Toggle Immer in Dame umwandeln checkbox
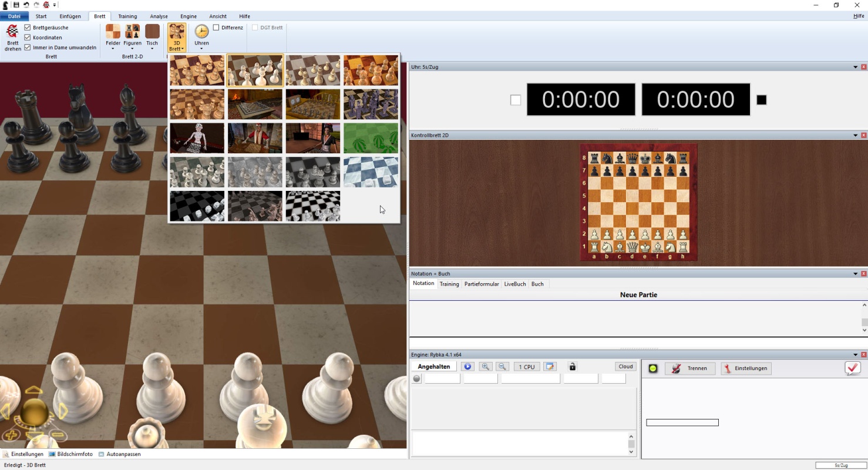This screenshot has width=868, height=470. 28,48
